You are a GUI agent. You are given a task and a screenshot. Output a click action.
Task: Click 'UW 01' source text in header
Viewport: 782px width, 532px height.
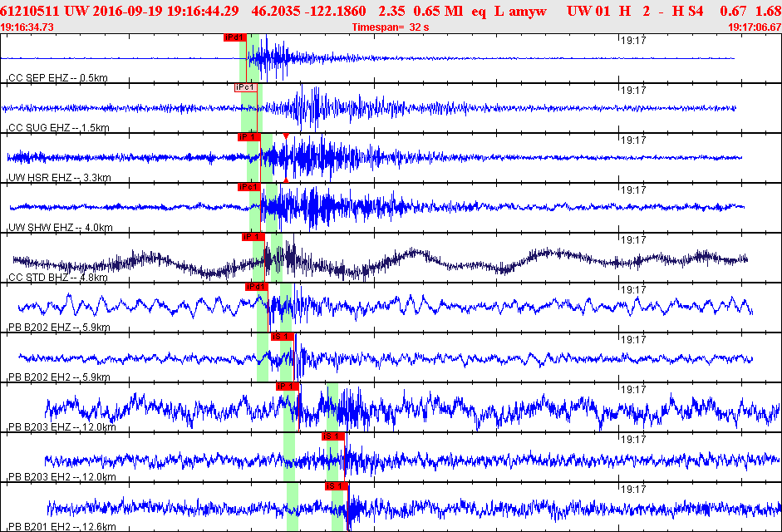[x=588, y=11]
